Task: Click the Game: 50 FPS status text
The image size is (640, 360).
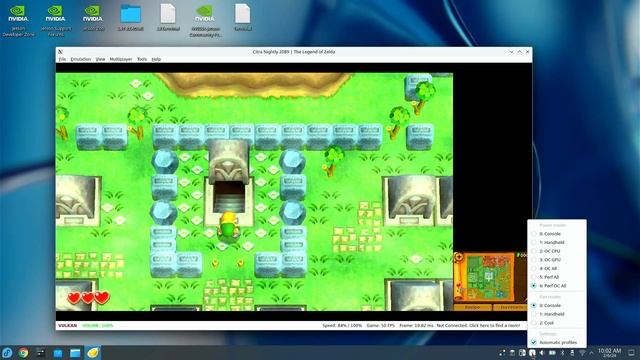Action: pos(380,326)
